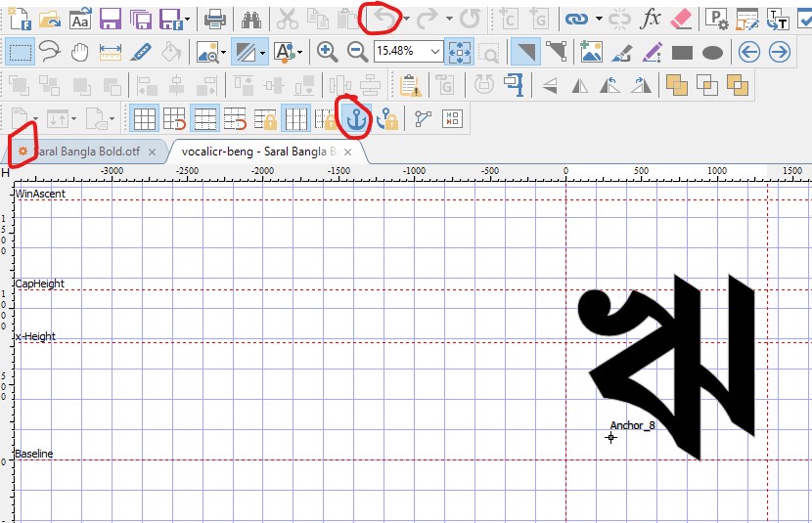Viewport: 812px width, 523px height.
Task: Switch to Saral Bangla Bold.otf tab
Action: [x=87, y=152]
